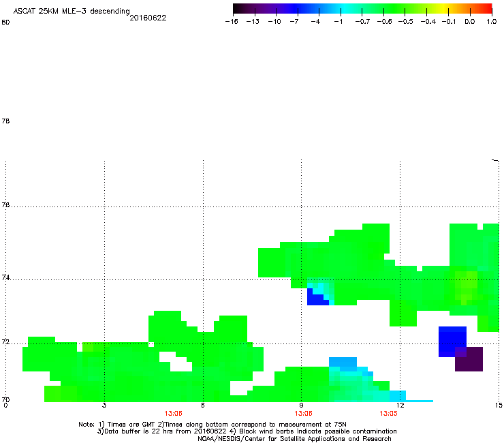The image size is (504, 443).
Task: Click the latitude label "72"
Action: (x=5, y=342)
